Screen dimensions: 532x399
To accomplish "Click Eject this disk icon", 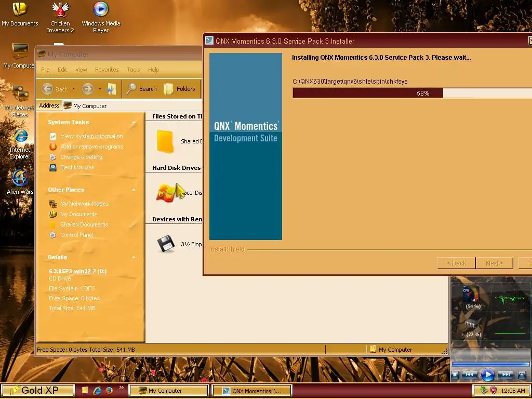I will [x=53, y=167].
